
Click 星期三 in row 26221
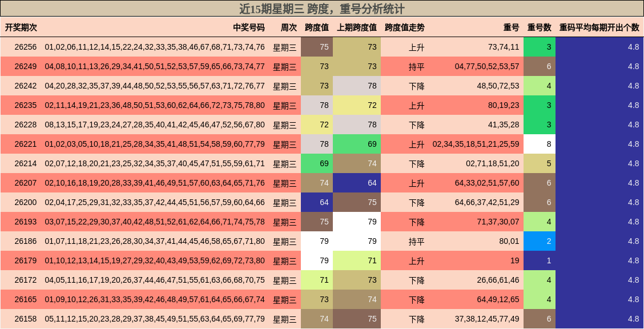point(285,144)
